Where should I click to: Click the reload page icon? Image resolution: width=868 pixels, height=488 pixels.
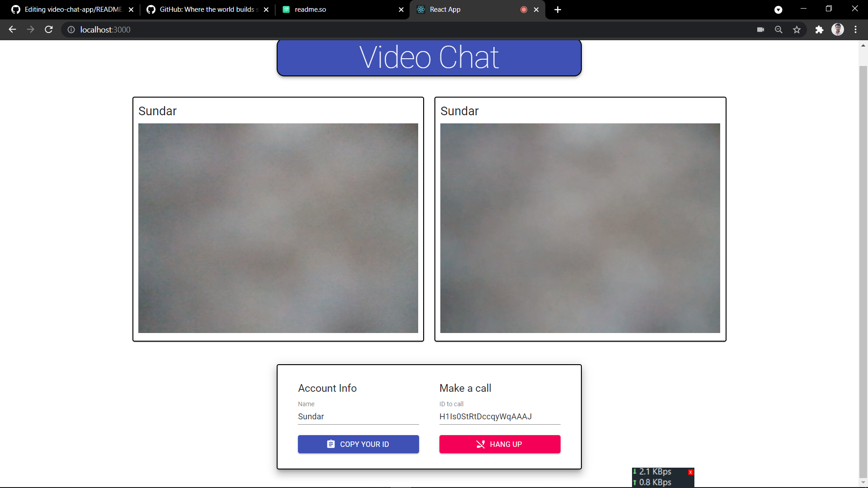(x=48, y=29)
